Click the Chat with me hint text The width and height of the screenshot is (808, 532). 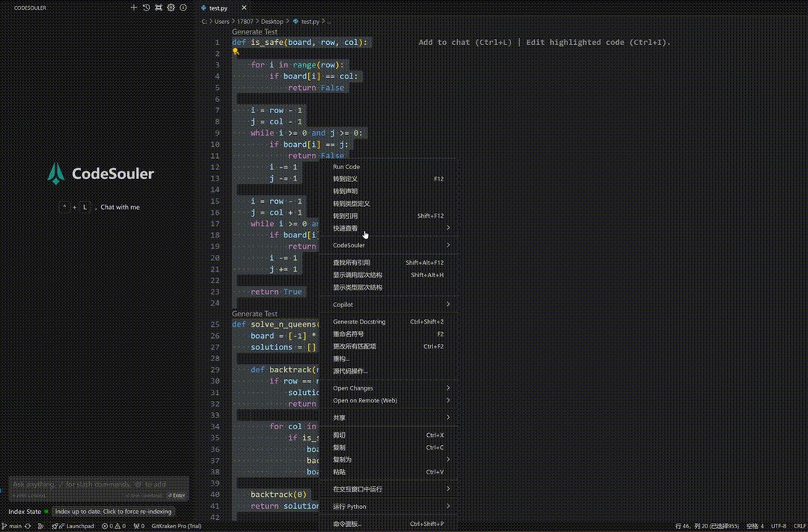(120, 207)
